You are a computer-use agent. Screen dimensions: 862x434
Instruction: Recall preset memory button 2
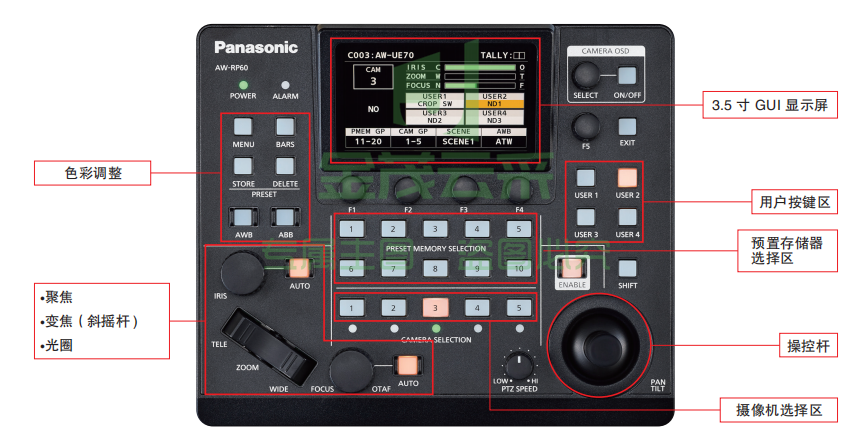[x=393, y=229]
